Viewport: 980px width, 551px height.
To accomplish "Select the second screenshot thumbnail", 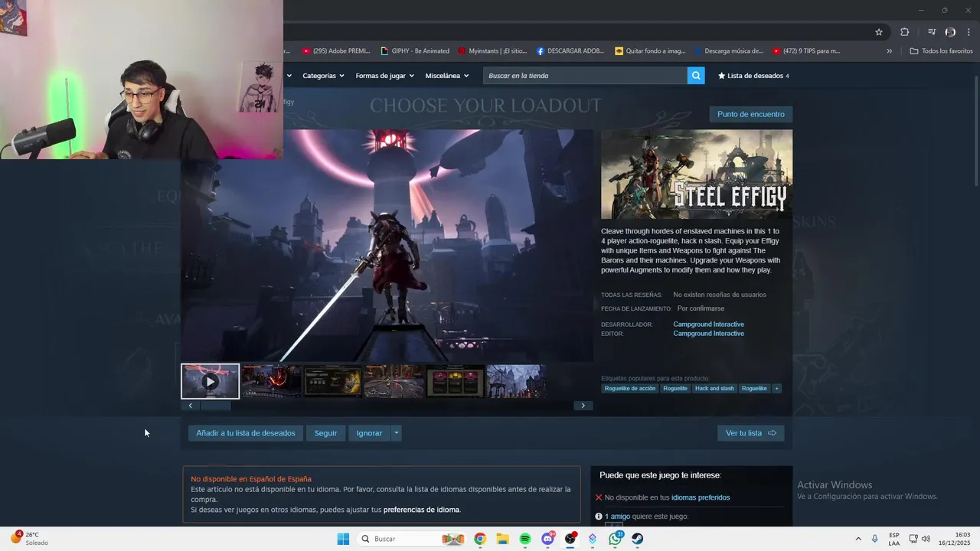I will click(272, 381).
